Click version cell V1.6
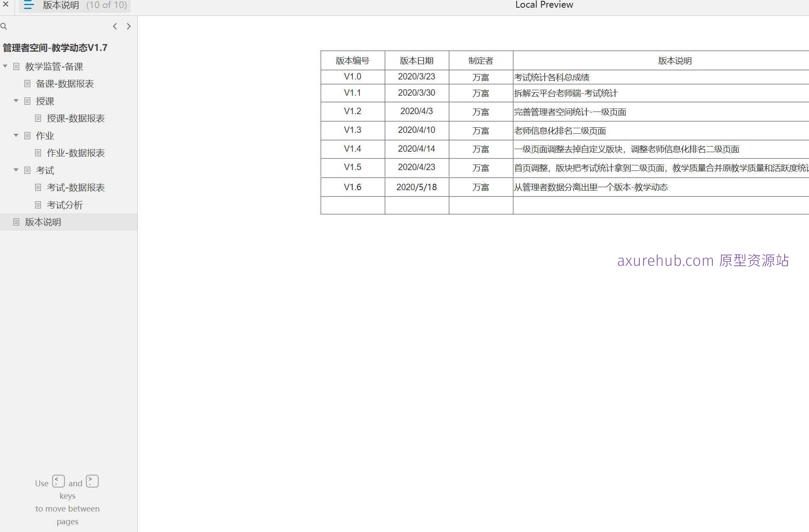This screenshot has height=532, width=809. pos(353,187)
